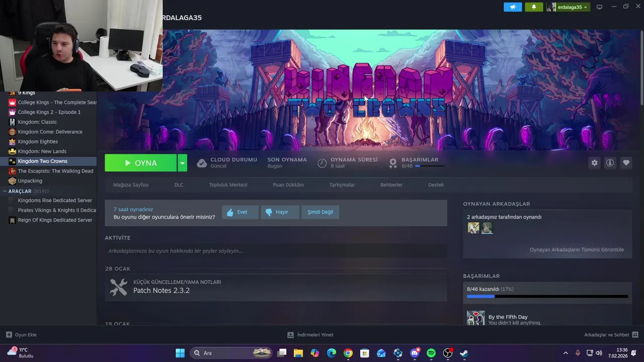Select Pirates Vikings & Knights II Dedicated Server

tap(48, 210)
